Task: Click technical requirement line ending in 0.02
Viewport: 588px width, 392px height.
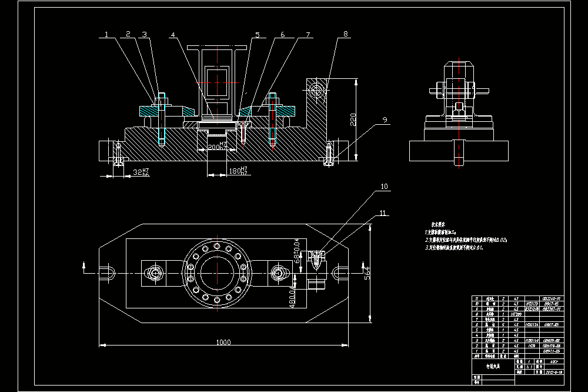Action: coord(466,240)
